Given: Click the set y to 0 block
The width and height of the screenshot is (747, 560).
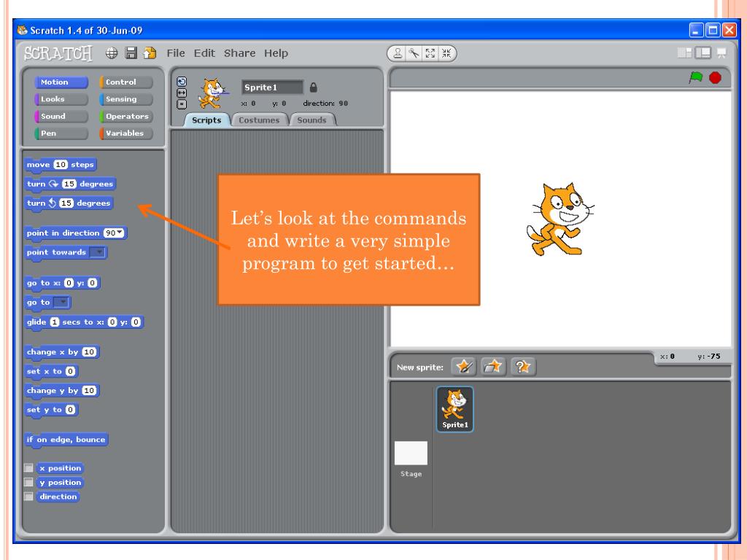Looking at the screenshot, I should tap(51, 410).
